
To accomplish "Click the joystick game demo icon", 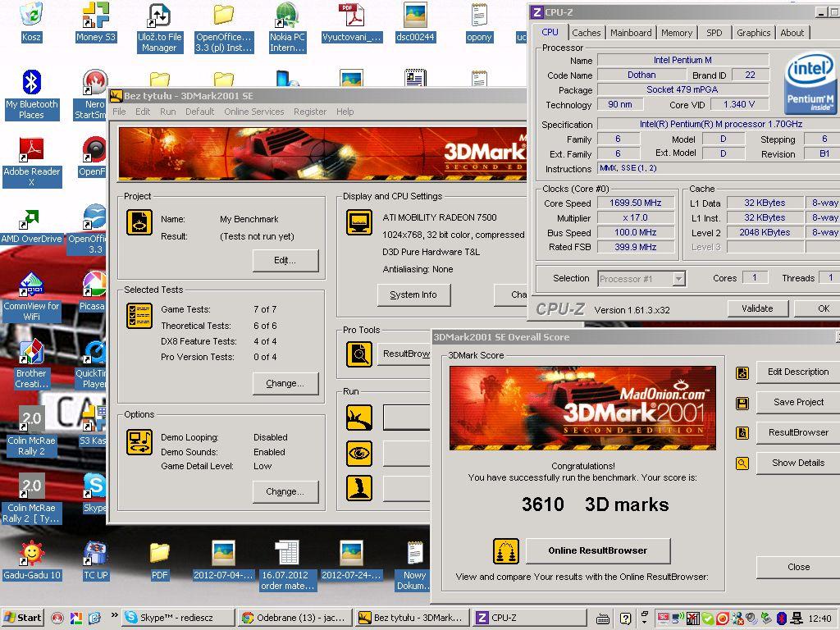I will click(x=359, y=488).
